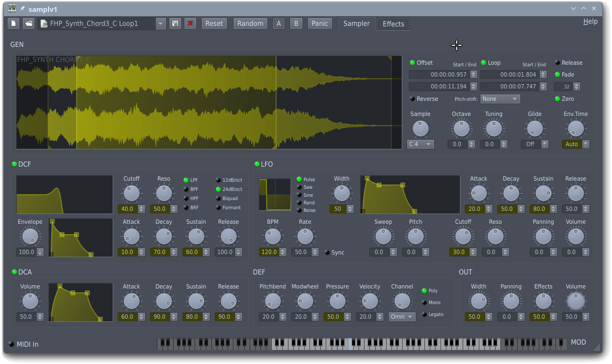The height and width of the screenshot is (364, 612).
Task: Step the Fade value 32 spinner
Action: [x=576, y=86]
